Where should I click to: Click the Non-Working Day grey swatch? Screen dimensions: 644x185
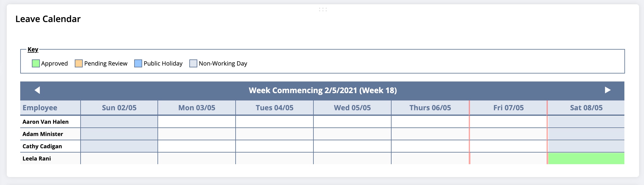[x=193, y=63]
